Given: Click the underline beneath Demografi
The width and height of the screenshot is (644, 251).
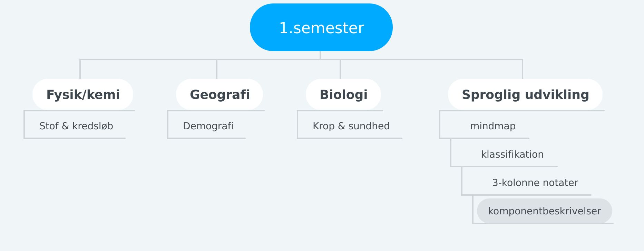Looking at the screenshot, I should pyautogui.click(x=207, y=138).
